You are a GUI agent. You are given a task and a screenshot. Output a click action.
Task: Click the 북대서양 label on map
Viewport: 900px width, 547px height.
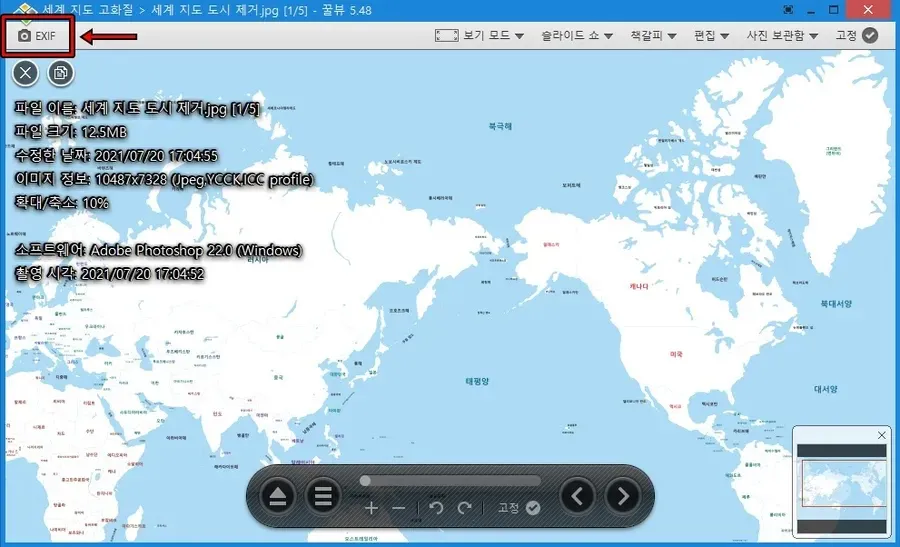click(x=836, y=304)
